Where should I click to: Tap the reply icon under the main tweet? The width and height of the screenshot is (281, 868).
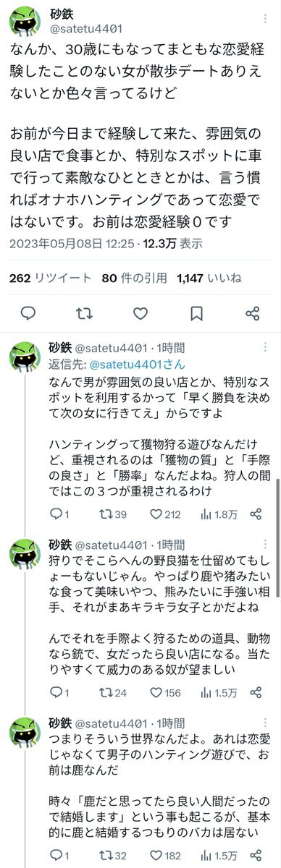coord(28,313)
